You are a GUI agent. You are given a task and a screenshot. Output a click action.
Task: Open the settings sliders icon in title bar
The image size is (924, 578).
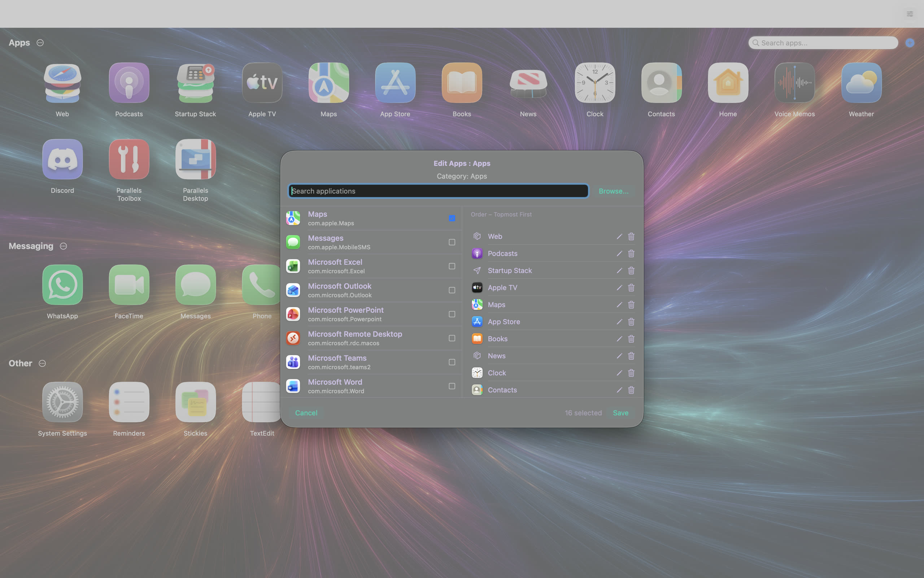(x=910, y=14)
